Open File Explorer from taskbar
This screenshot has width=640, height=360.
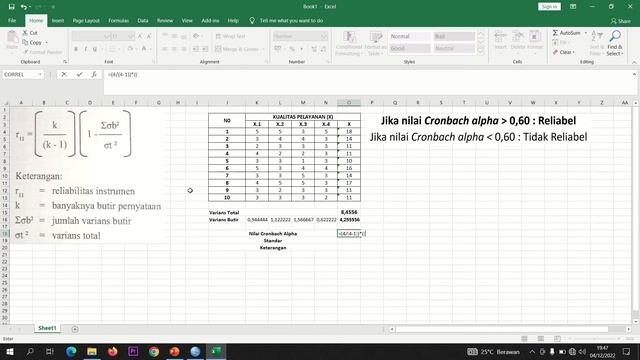92,351
